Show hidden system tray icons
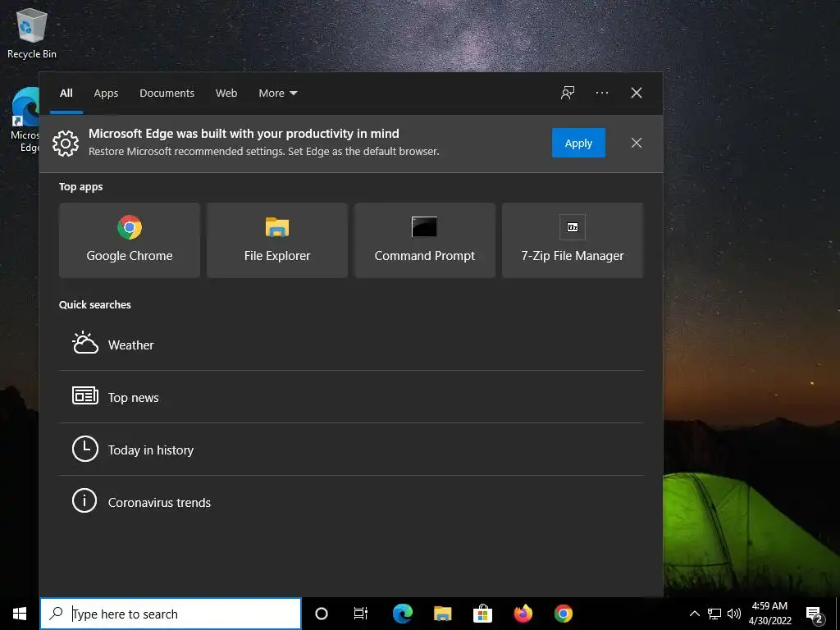 pyautogui.click(x=694, y=614)
